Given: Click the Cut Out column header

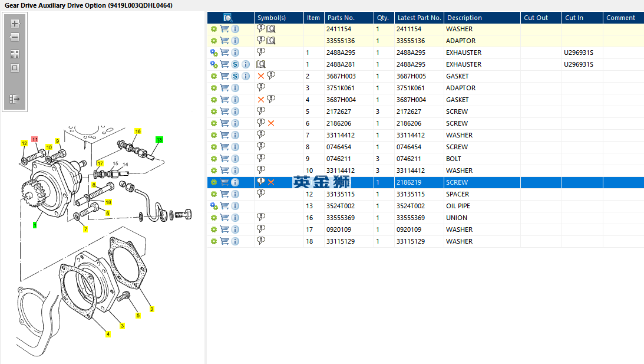Looking at the screenshot, I should 541,18.
